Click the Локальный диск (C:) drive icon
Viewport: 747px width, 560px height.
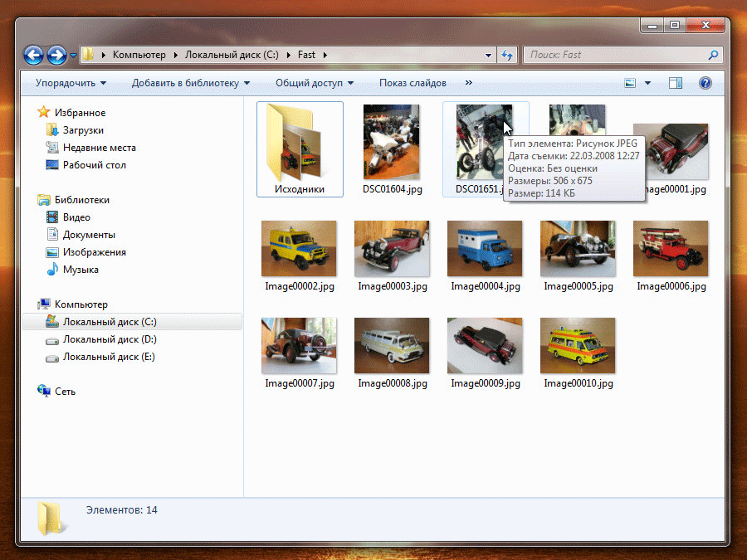52,321
